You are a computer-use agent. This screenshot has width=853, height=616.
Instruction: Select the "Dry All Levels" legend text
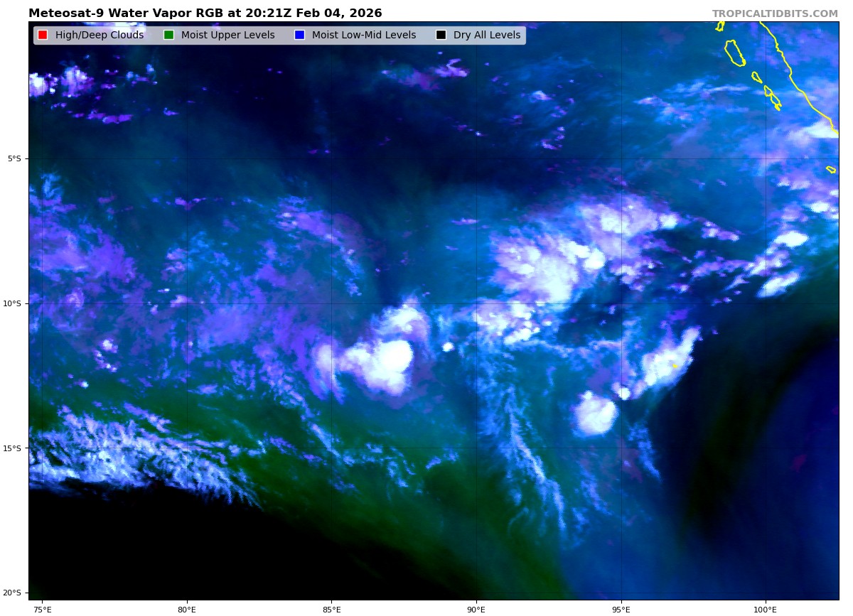pyautogui.click(x=487, y=36)
